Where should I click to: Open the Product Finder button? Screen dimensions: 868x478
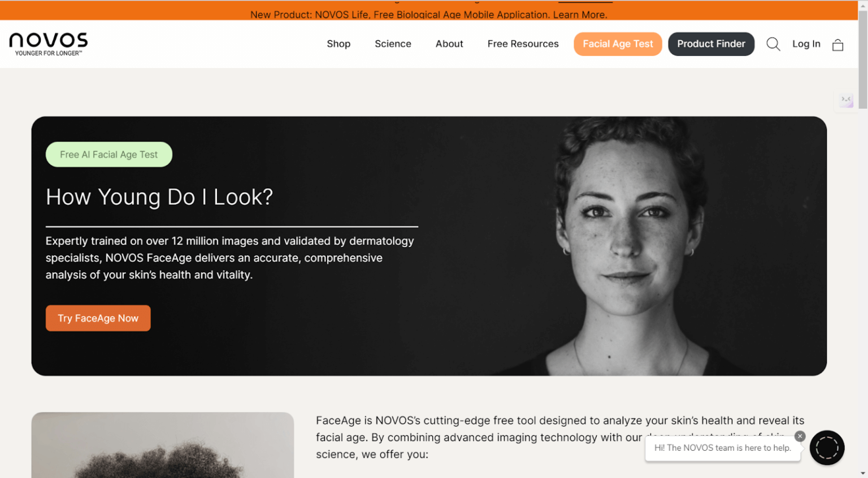pos(711,44)
